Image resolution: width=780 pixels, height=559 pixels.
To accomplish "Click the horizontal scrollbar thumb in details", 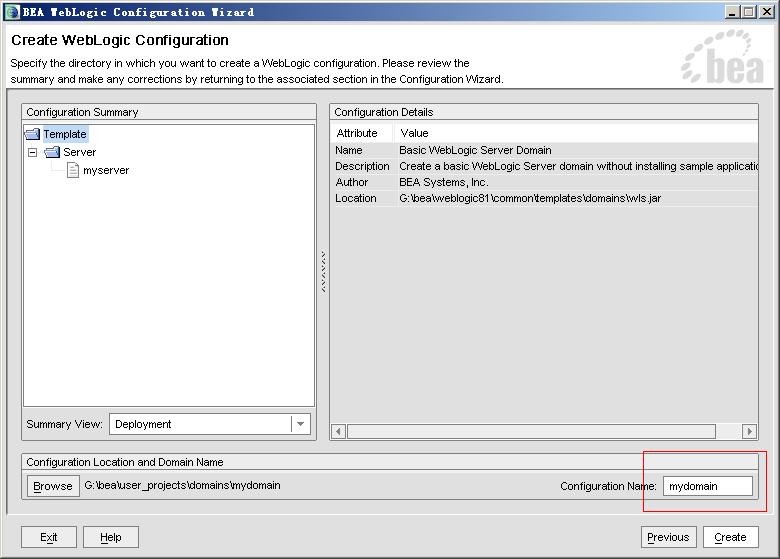I will pos(531,431).
